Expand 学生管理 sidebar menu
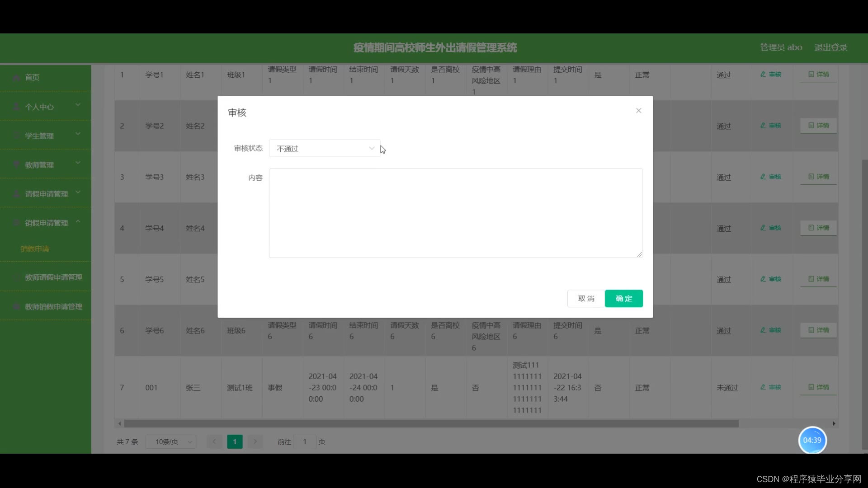Image resolution: width=868 pixels, height=488 pixels. (45, 136)
